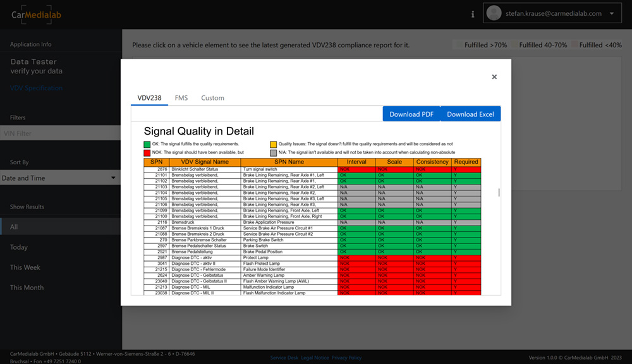Click the 'Data Tester' sidebar title
632x364 pixels.
coord(33,62)
